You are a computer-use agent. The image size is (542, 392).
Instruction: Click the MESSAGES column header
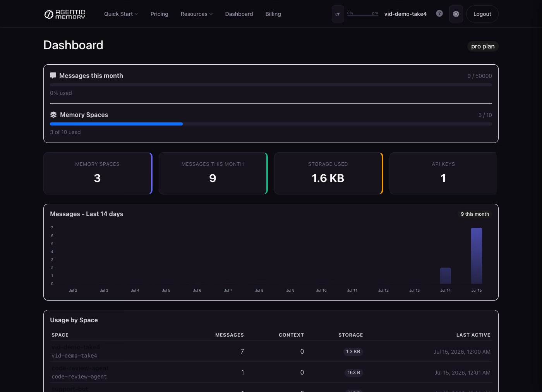[x=230, y=335]
